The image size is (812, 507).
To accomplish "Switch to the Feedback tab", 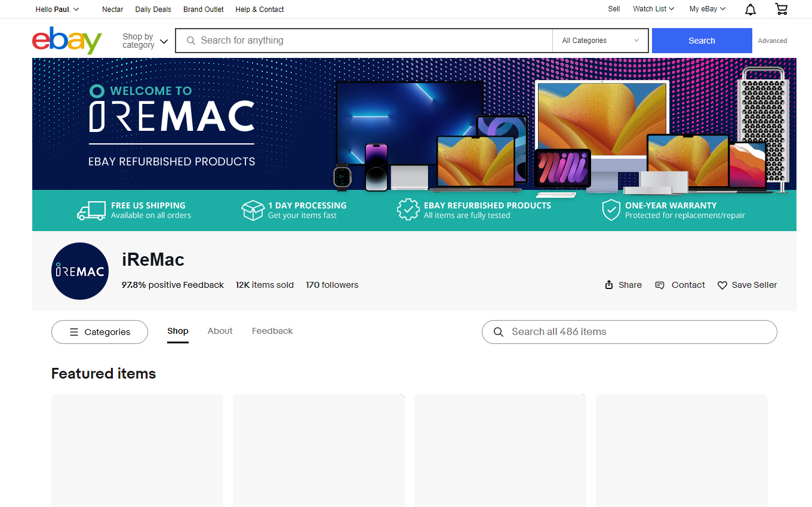I will click(x=272, y=331).
